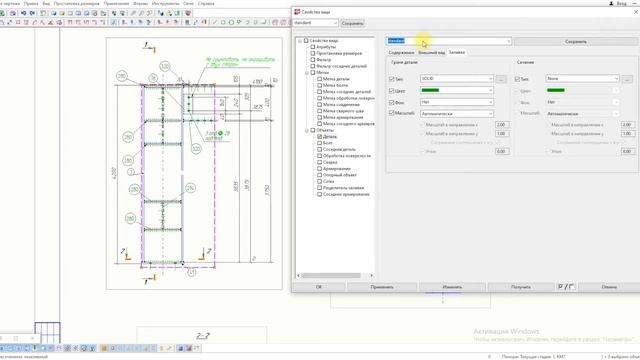Collapse the Метки tree node

tap(307, 73)
